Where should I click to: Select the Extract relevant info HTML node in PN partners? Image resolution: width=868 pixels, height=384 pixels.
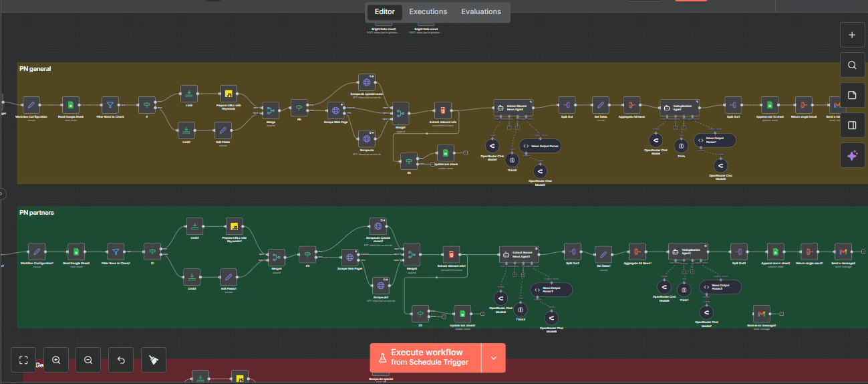(x=451, y=254)
